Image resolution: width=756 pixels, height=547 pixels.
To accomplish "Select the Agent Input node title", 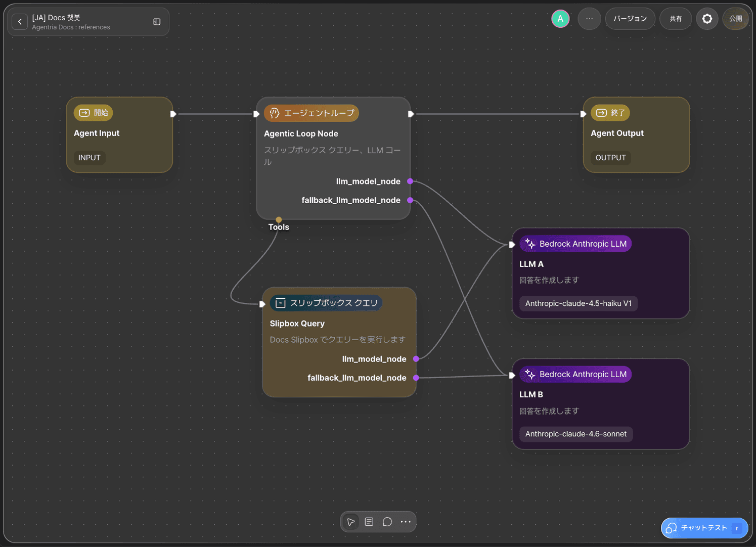I will 97,133.
